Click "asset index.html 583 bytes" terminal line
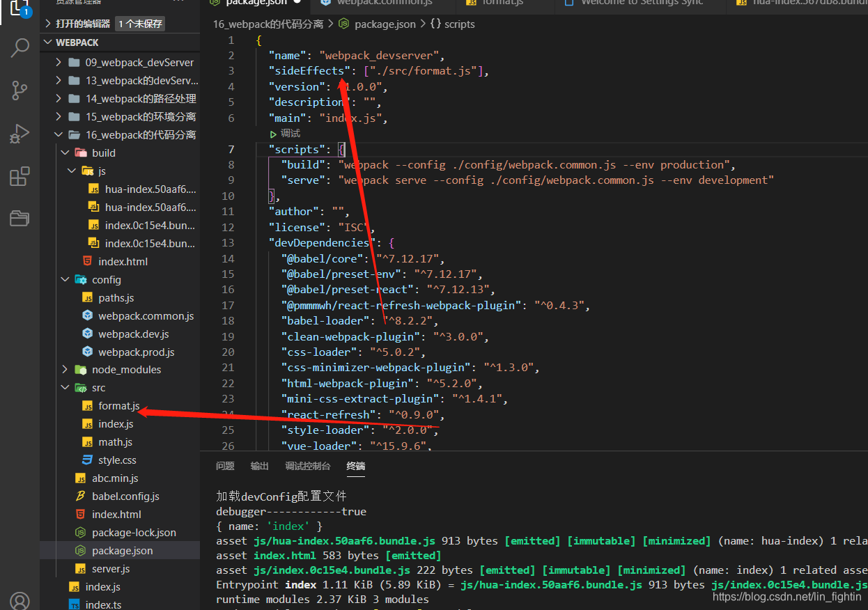The width and height of the screenshot is (868, 610). click(329, 555)
